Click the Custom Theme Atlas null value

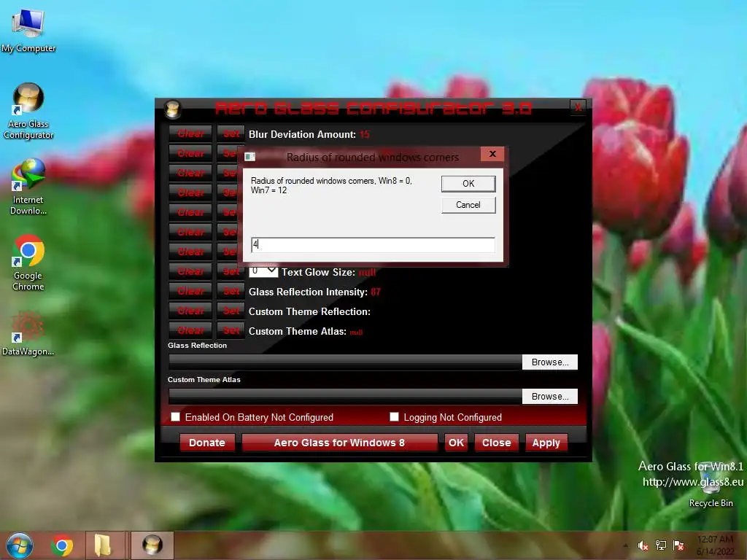356,332
